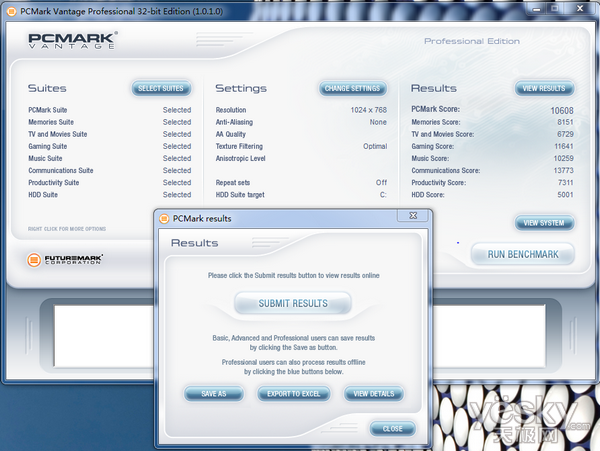Click SUBMIT RESULTS in the dialog
600x451 pixels.
click(x=293, y=303)
